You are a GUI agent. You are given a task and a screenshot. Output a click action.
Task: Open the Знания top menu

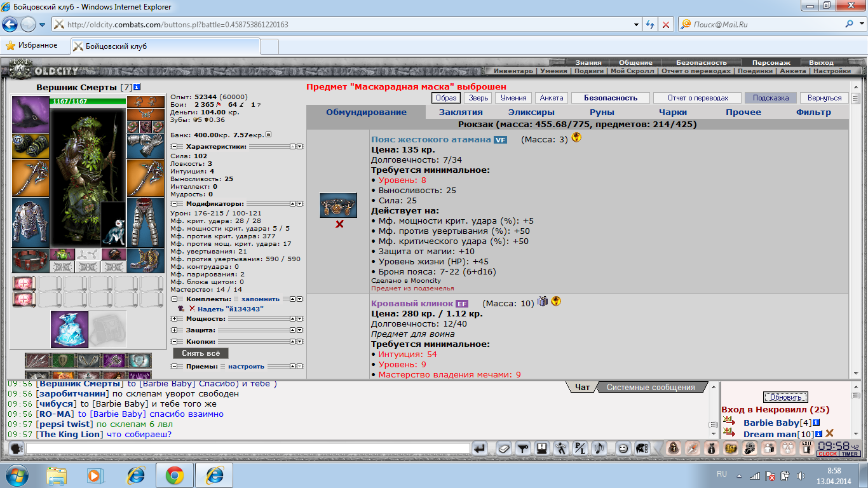[x=588, y=63]
